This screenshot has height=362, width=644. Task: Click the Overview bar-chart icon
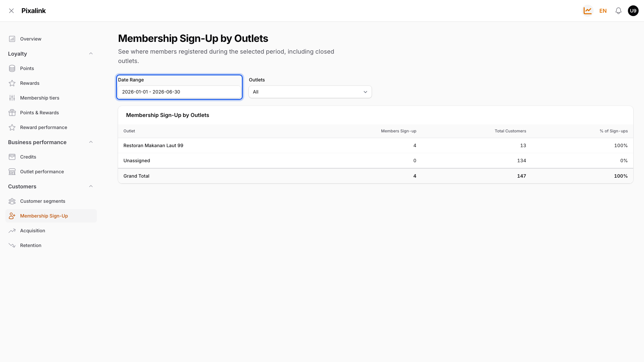point(12,39)
